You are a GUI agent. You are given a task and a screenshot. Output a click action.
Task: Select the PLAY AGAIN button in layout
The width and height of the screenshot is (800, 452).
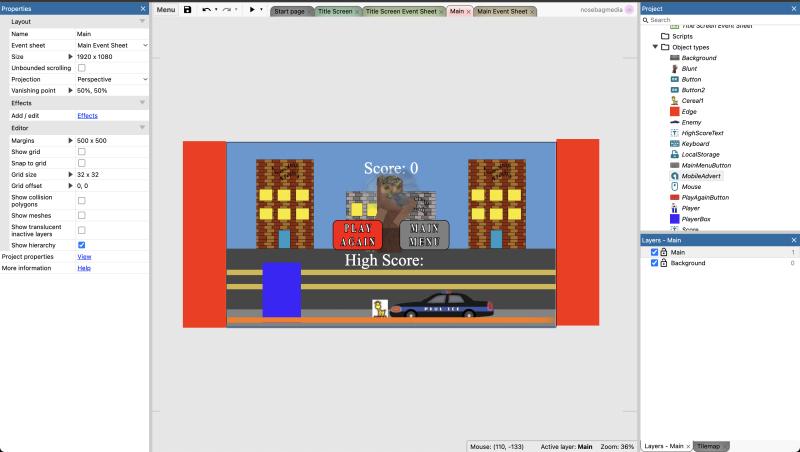click(358, 235)
